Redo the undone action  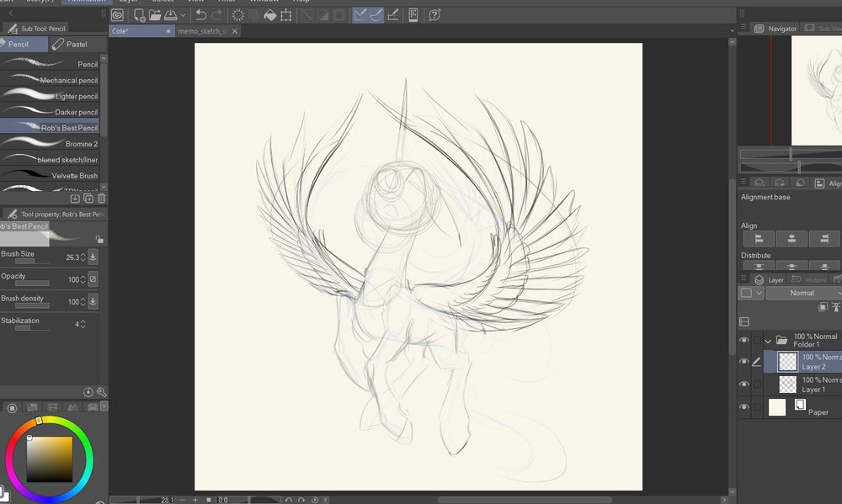(x=217, y=15)
